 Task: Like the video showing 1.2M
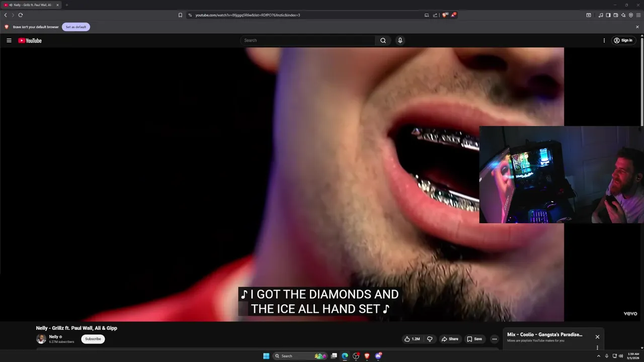coord(412,339)
